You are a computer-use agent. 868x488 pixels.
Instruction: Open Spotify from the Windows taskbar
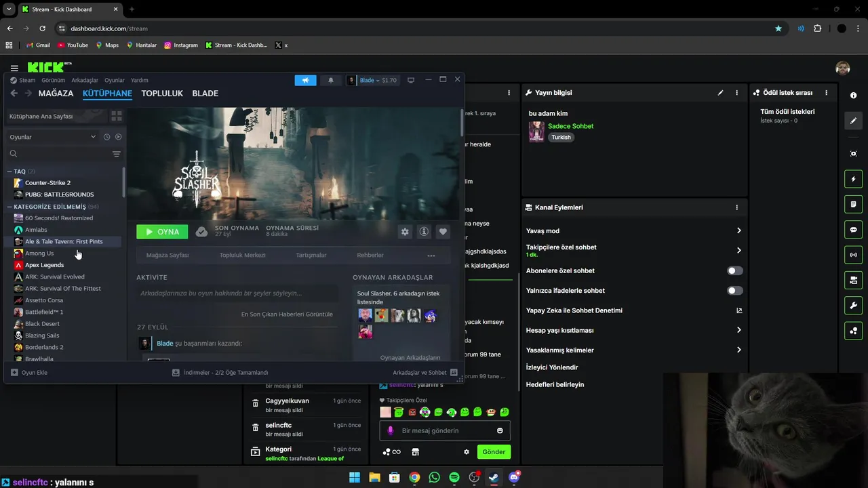[454, 477]
